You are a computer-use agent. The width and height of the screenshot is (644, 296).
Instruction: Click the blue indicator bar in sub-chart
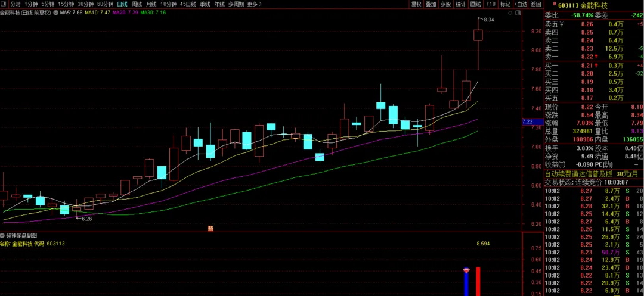pos(466,282)
